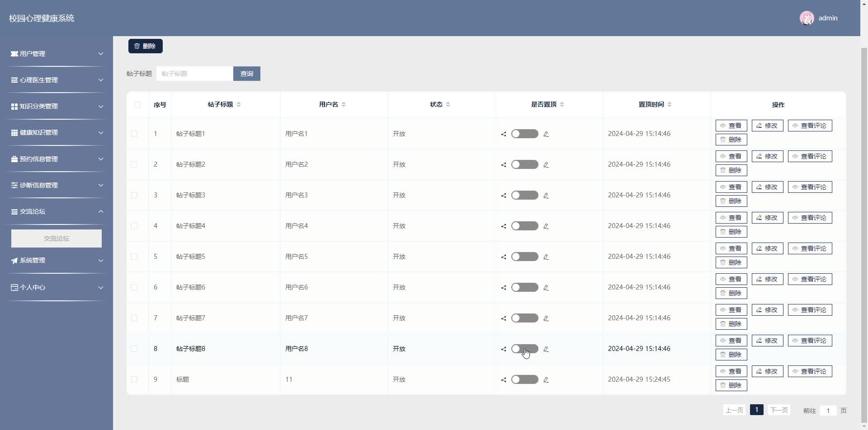Click the edit pencil icon in 帖子标题2 row

(x=546, y=165)
